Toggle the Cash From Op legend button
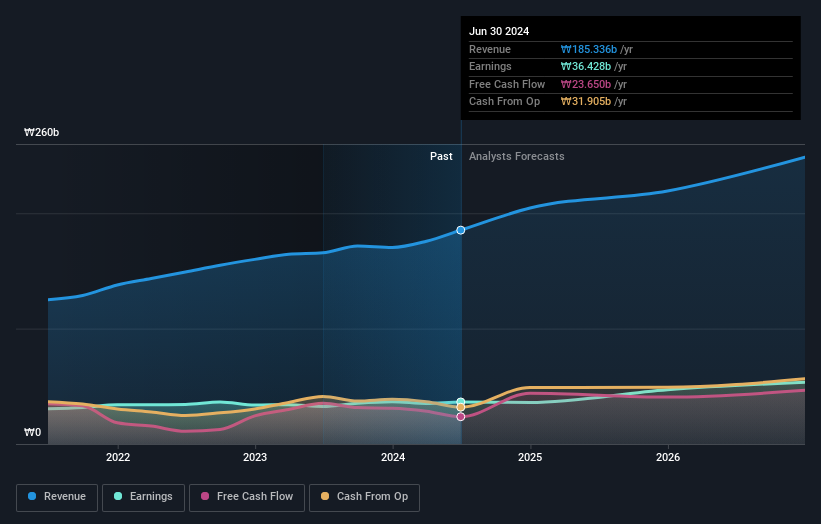Image resolution: width=821 pixels, height=524 pixels. point(364,497)
